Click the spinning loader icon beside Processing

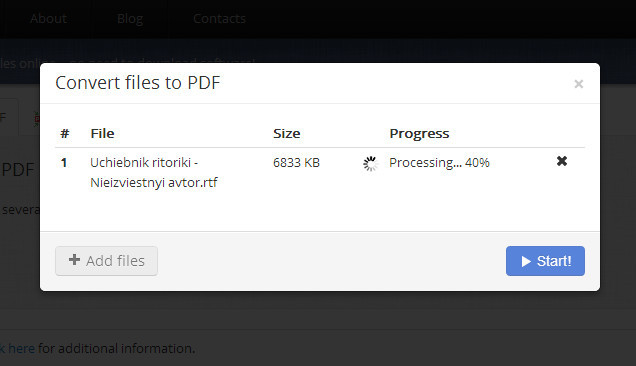[x=370, y=164]
